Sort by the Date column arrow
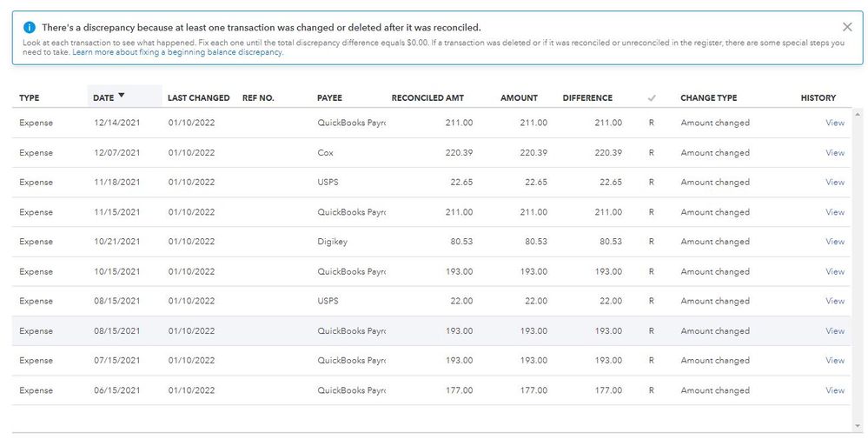Viewport: 868px width, 446px height. [121, 96]
